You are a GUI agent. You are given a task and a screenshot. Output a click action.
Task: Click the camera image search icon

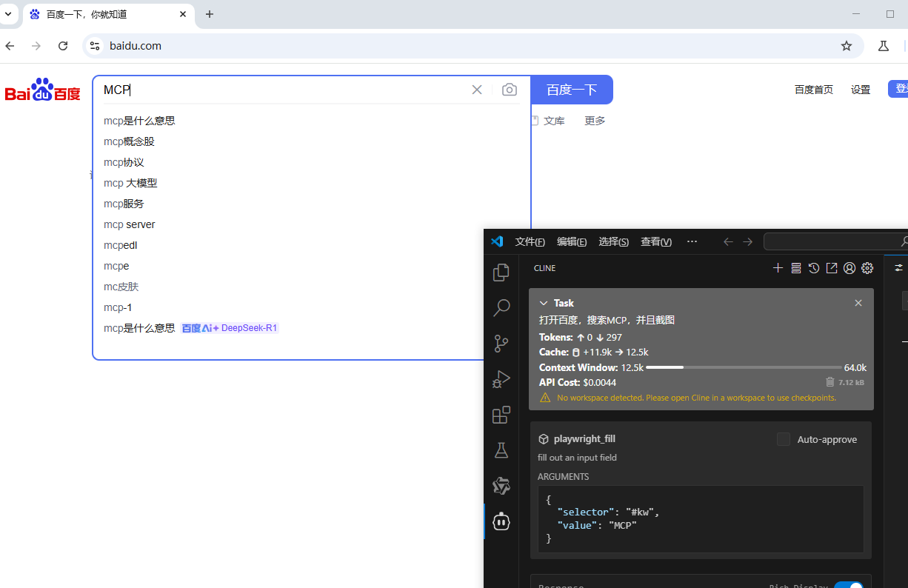tap(510, 90)
